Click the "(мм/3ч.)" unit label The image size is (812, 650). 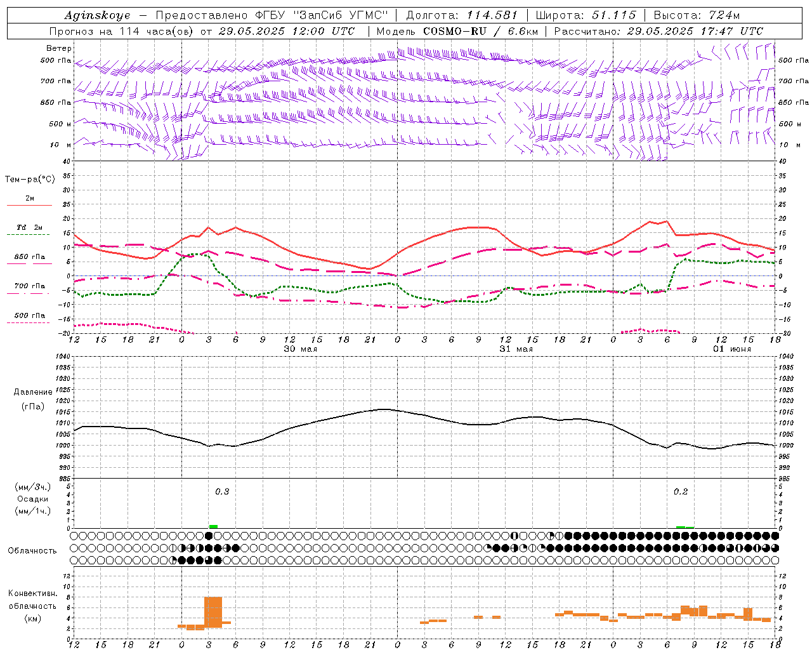coord(33,487)
